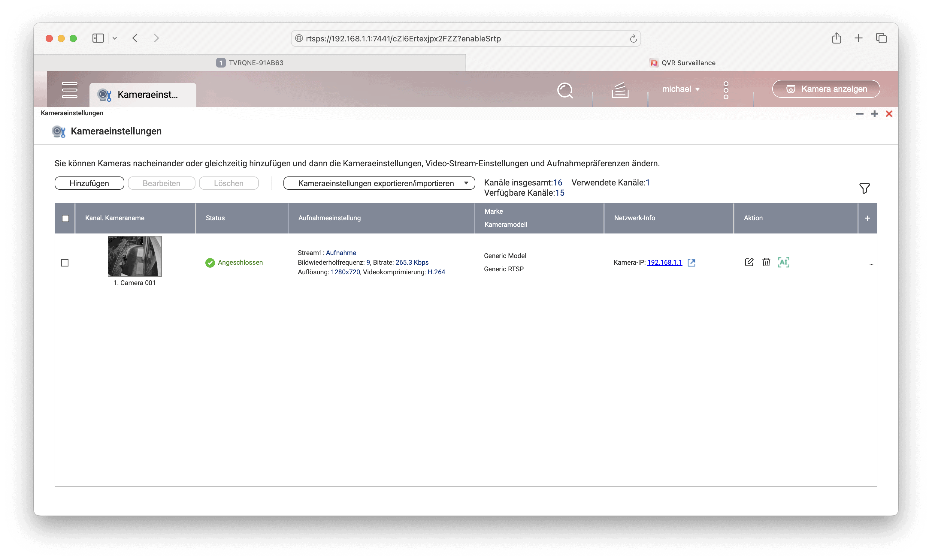Image resolution: width=932 pixels, height=560 pixels.
Task: Open the michael user dropdown
Action: point(681,89)
